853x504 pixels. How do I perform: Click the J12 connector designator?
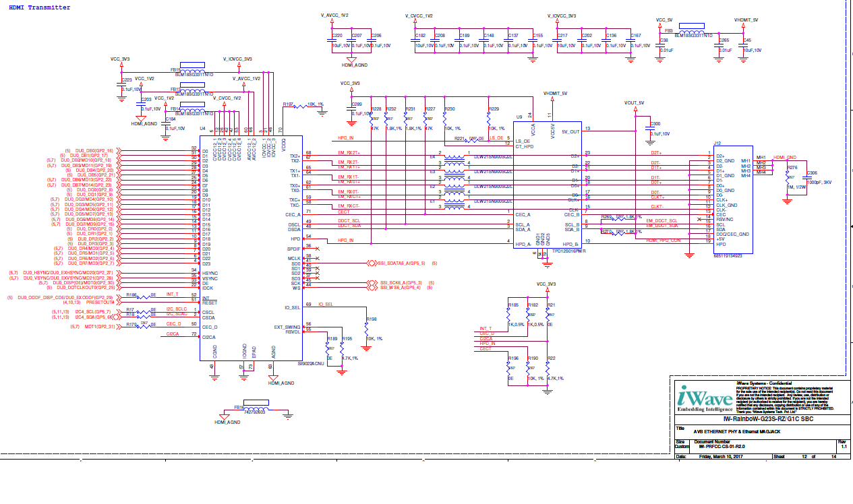[x=718, y=143]
